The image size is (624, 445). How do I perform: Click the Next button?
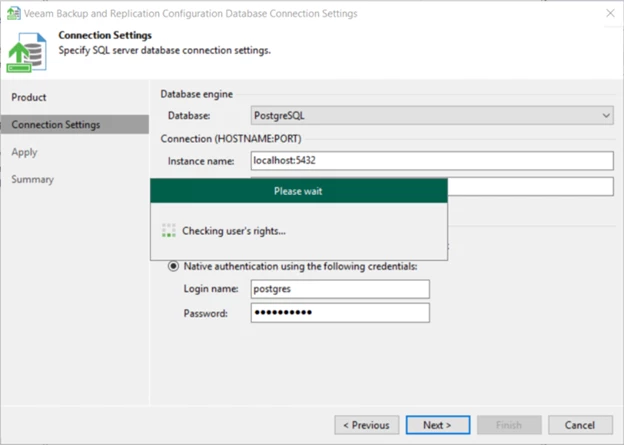coord(437,425)
